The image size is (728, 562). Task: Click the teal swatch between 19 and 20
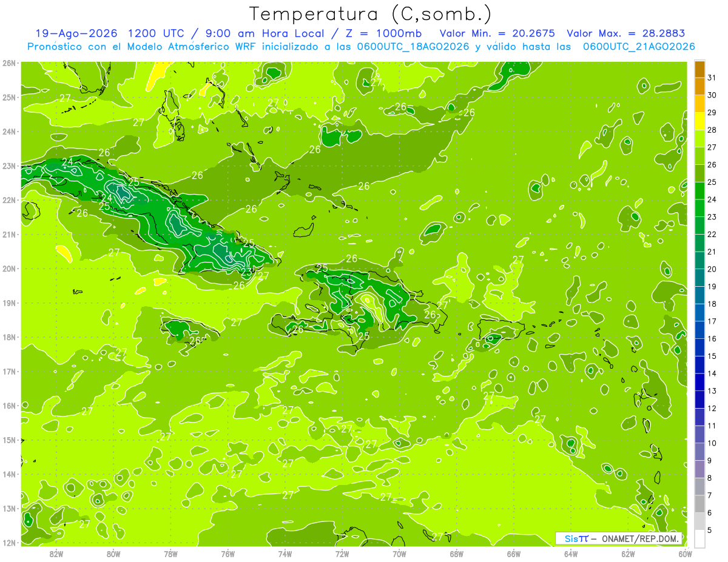pyautogui.click(x=699, y=278)
